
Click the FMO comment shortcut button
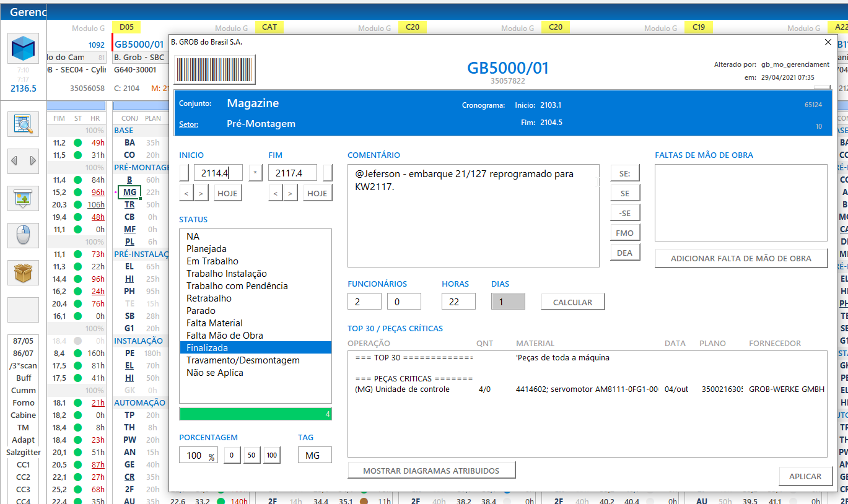click(625, 233)
